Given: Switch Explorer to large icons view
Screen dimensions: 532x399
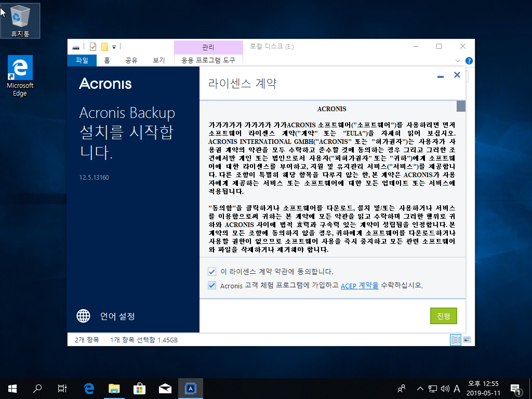Looking at the screenshot, I should 467,340.
